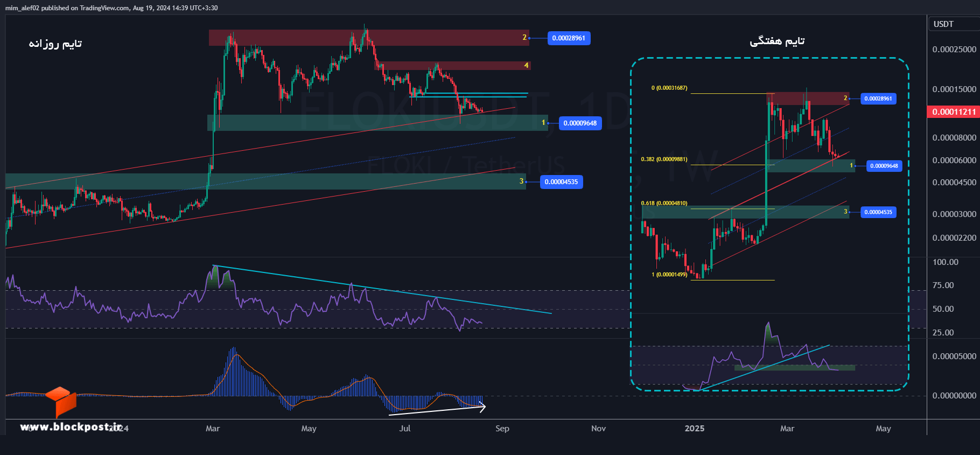The height and width of the screenshot is (455, 980).
Task: Click the daily timeframe title تایم روزانه
Action: [55, 44]
